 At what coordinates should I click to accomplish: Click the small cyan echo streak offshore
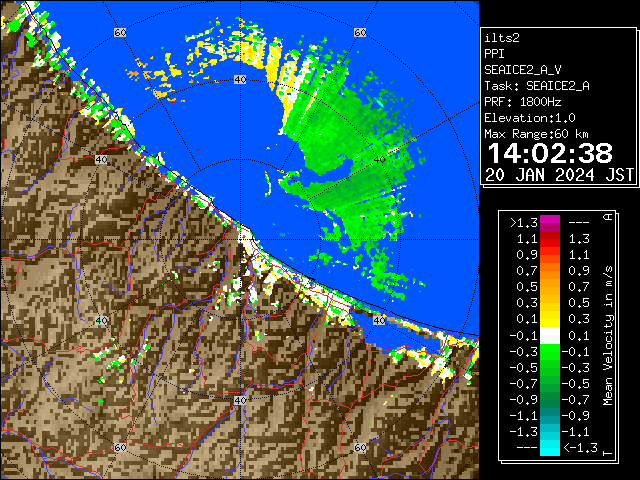pos(380,102)
